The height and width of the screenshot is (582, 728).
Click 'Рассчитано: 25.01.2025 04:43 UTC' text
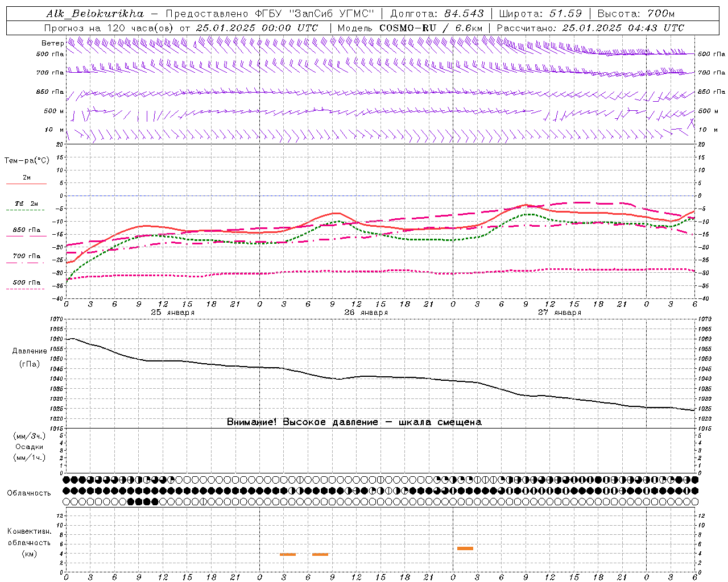pyautogui.click(x=590, y=28)
